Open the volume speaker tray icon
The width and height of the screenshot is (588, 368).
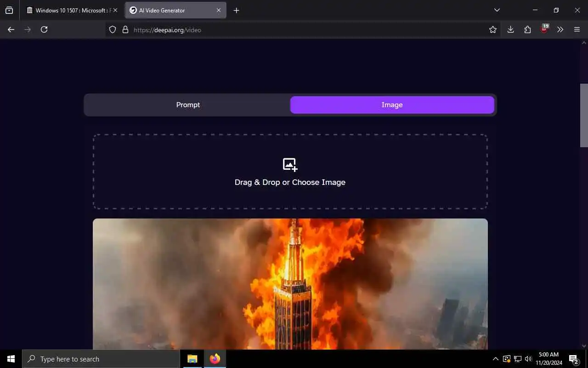tap(528, 359)
